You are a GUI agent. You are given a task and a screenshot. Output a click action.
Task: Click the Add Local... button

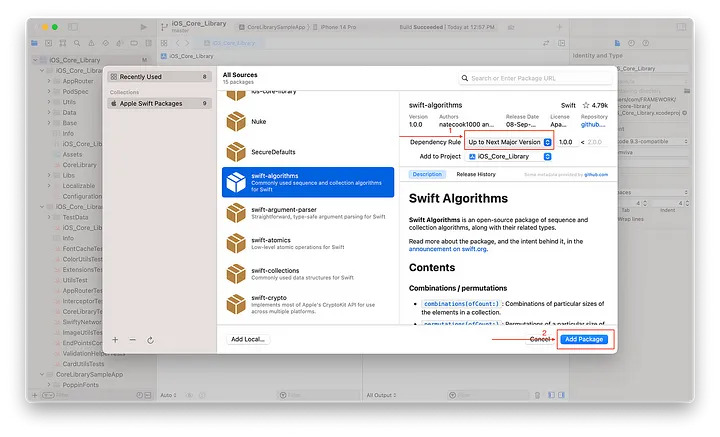pyautogui.click(x=247, y=339)
